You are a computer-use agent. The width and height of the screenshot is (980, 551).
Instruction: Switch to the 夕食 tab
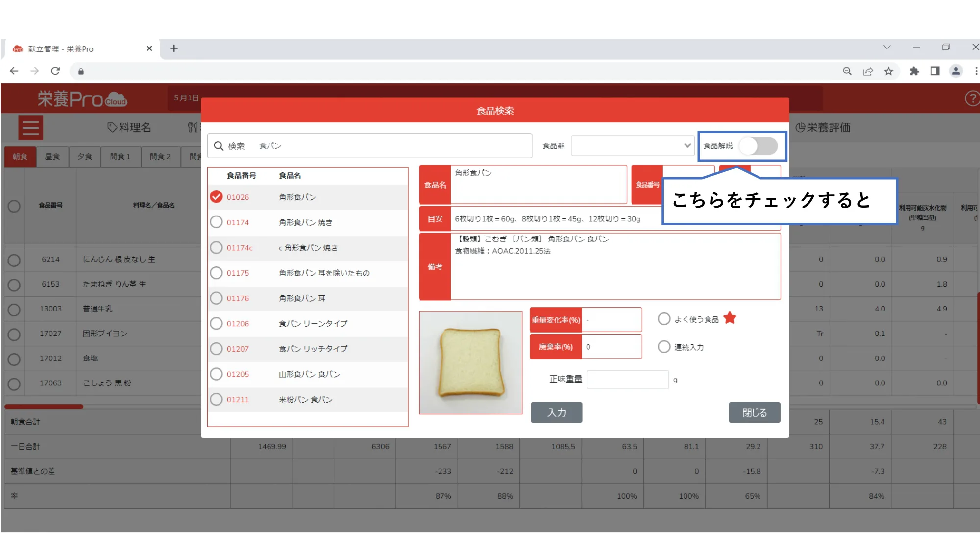point(85,157)
